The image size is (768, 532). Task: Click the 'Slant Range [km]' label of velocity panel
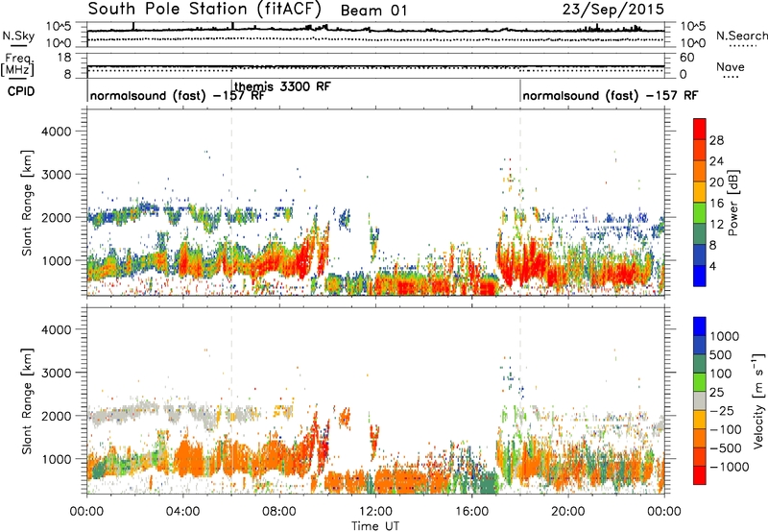click(x=27, y=400)
